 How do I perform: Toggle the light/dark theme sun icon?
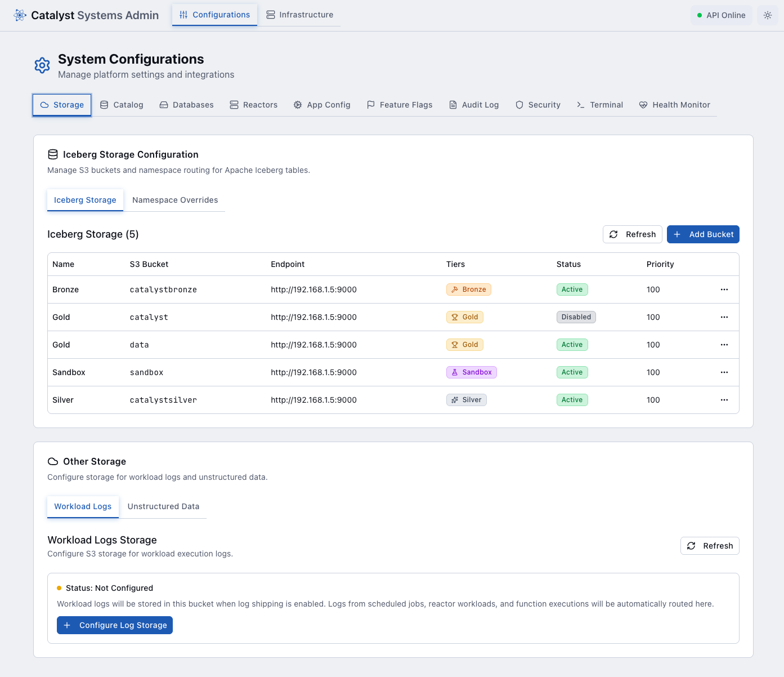[768, 15]
